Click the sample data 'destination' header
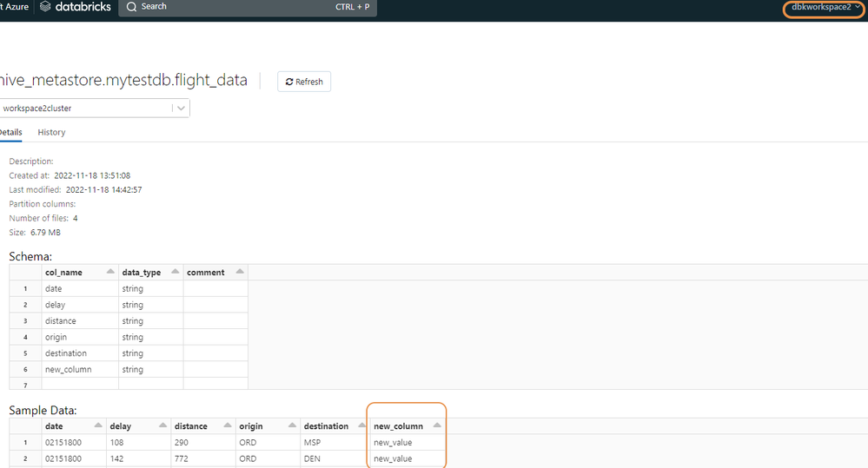This screenshot has width=868, height=468. click(x=326, y=426)
